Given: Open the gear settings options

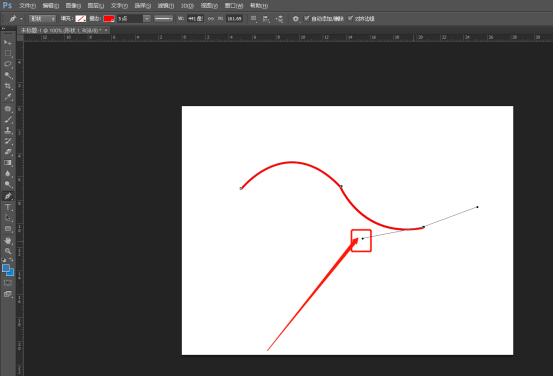Looking at the screenshot, I should click(296, 18).
